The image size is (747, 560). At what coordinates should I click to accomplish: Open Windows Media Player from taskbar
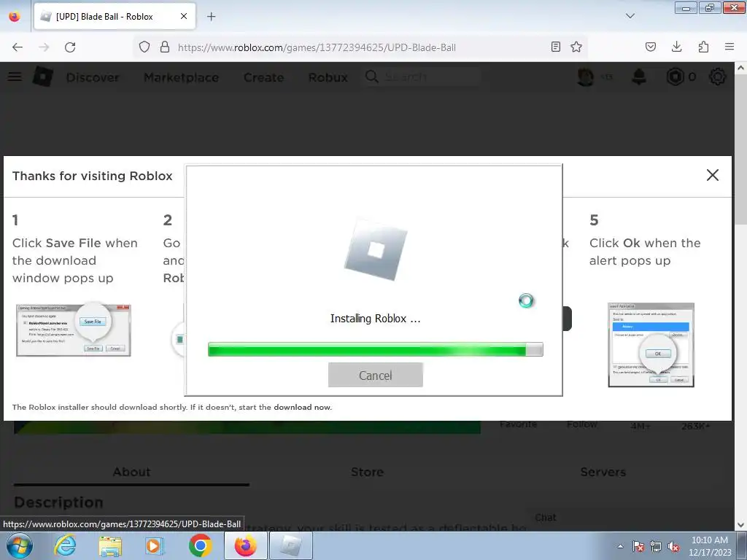point(155,546)
